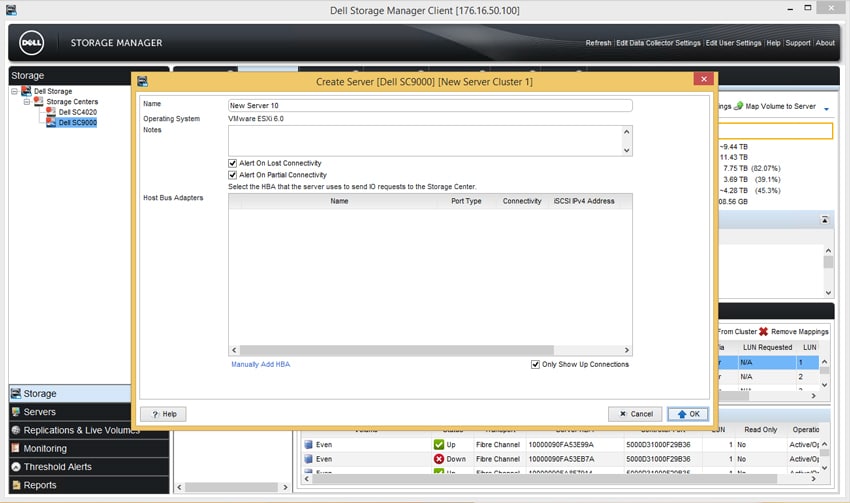Click the Servers nav panel icon
850x503 pixels.
tap(16, 412)
